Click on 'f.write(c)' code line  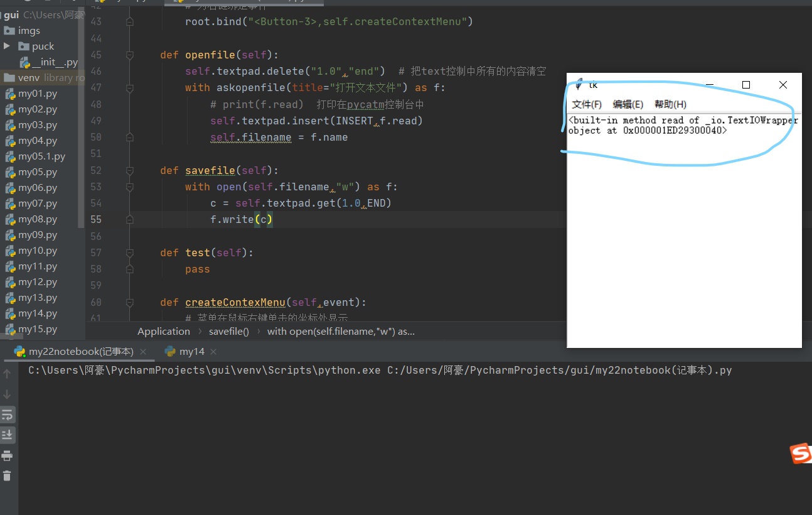242,220
